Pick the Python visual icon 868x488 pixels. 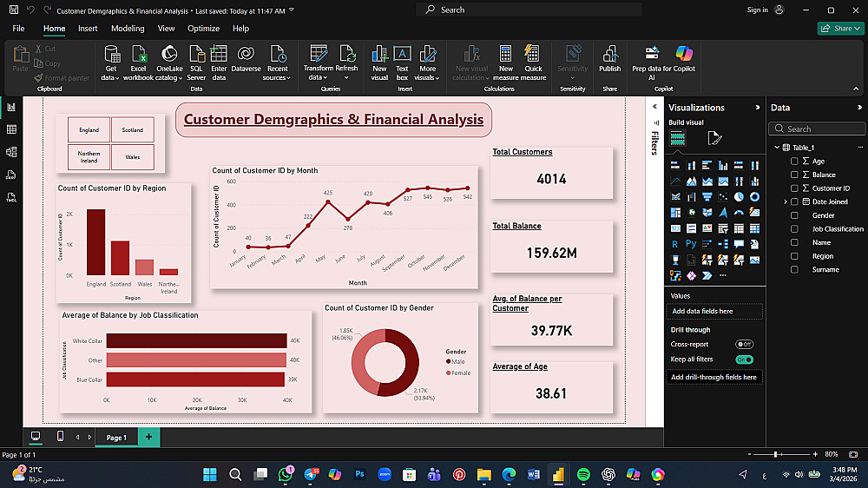pyautogui.click(x=691, y=244)
